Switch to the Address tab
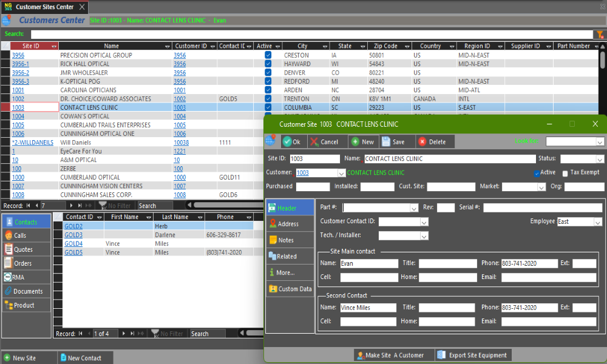The image size is (607, 364). pyautogui.click(x=288, y=224)
